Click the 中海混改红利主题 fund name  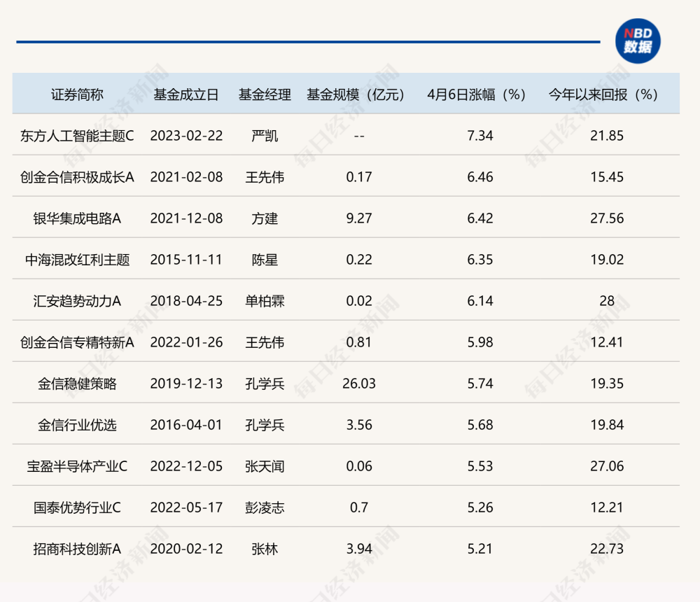point(77,260)
